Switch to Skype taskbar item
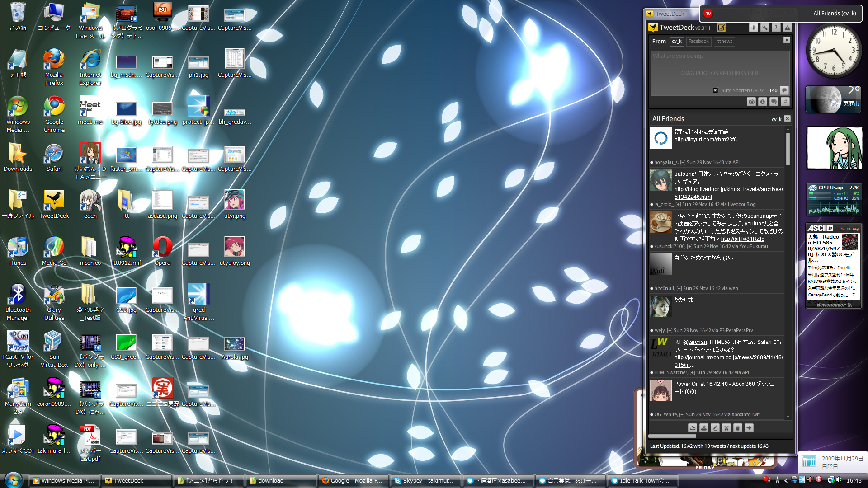The height and width of the screenshot is (488, 868). [426, 481]
